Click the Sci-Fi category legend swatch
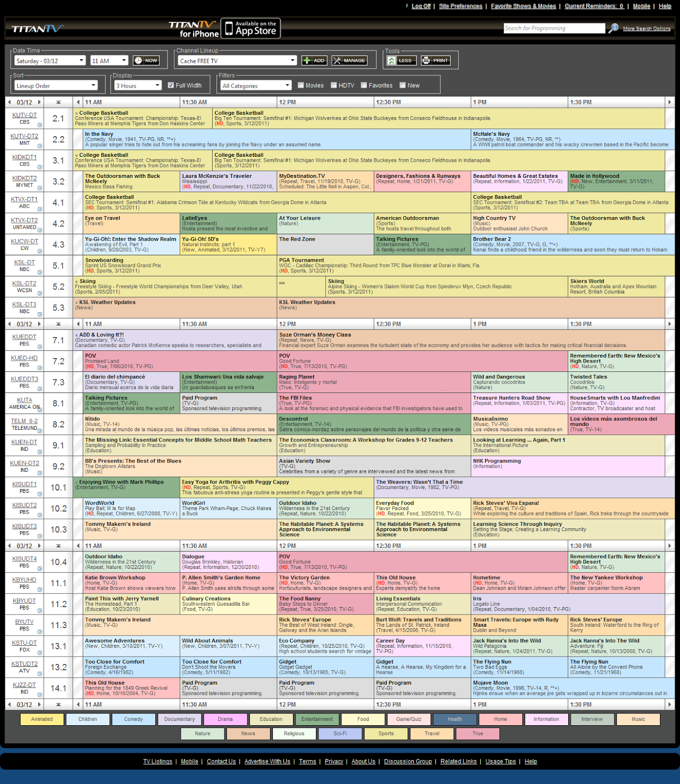This screenshot has height=784, width=680. 340,734
